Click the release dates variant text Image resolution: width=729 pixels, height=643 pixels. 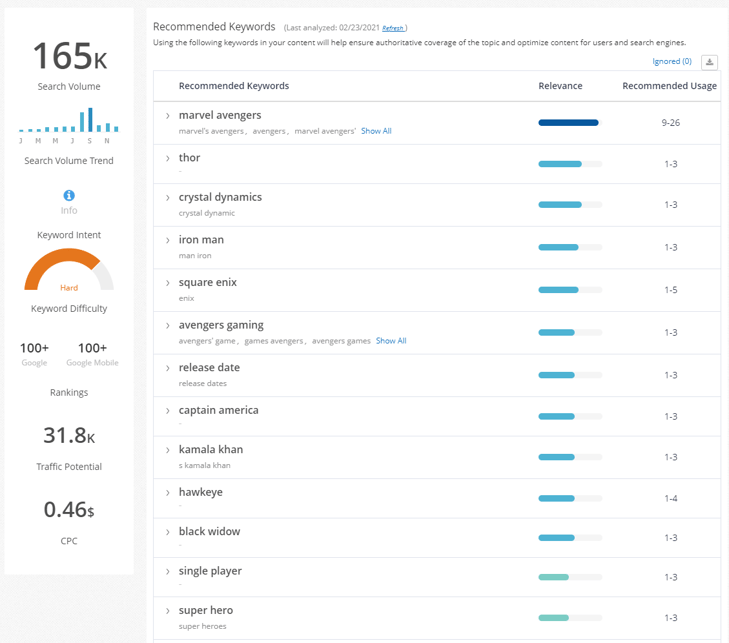pyautogui.click(x=203, y=384)
